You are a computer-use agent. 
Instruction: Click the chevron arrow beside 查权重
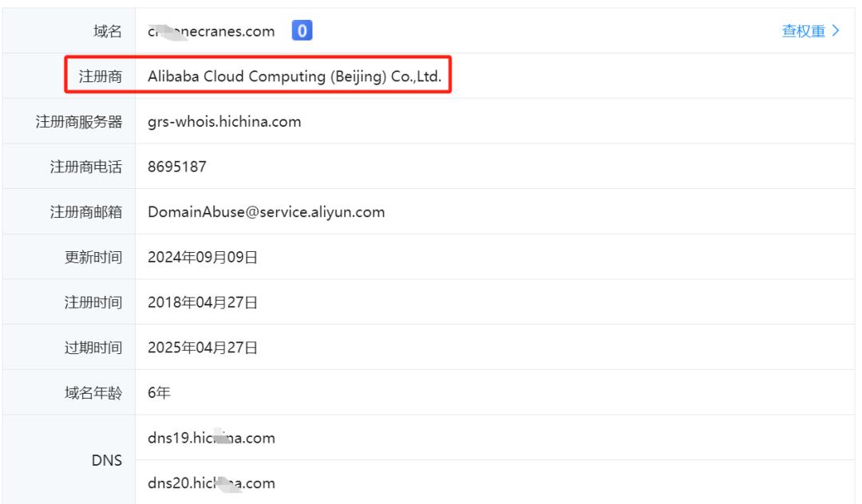[x=836, y=31]
